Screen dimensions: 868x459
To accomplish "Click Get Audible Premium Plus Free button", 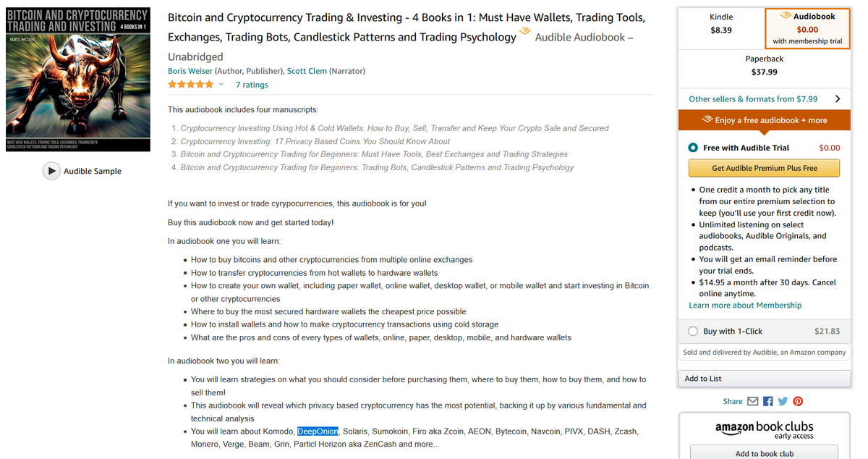I will (764, 168).
